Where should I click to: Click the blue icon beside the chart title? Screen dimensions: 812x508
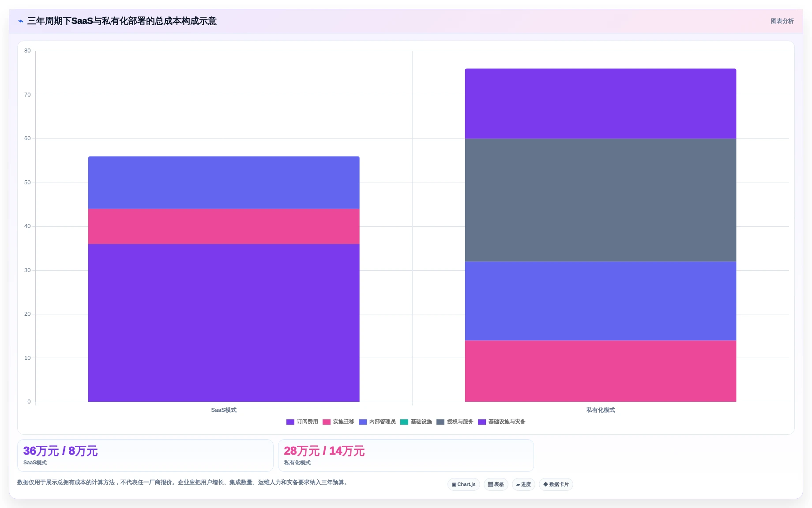(21, 21)
